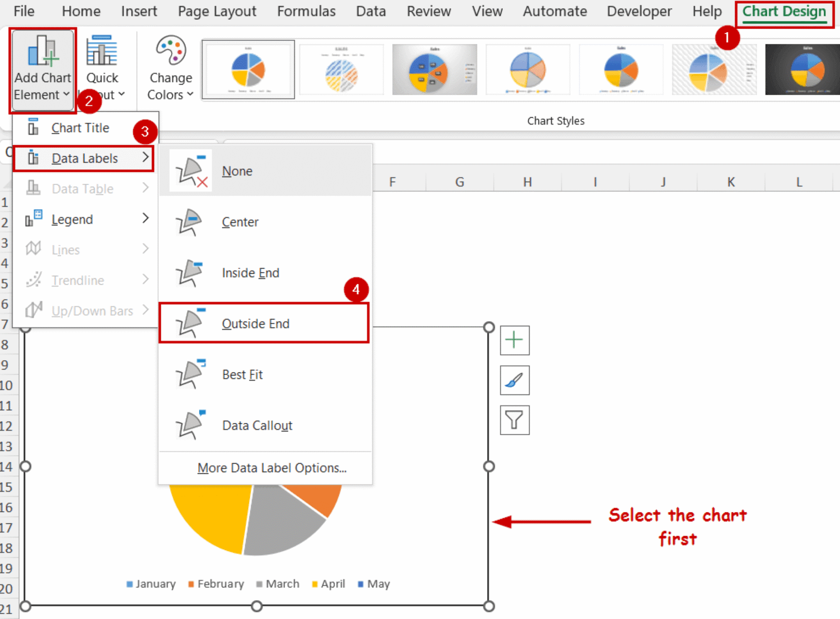This screenshot has width=840, height=619.
Task: Open the Chart Elements plus button beside the chart
Action: [514, 340]
